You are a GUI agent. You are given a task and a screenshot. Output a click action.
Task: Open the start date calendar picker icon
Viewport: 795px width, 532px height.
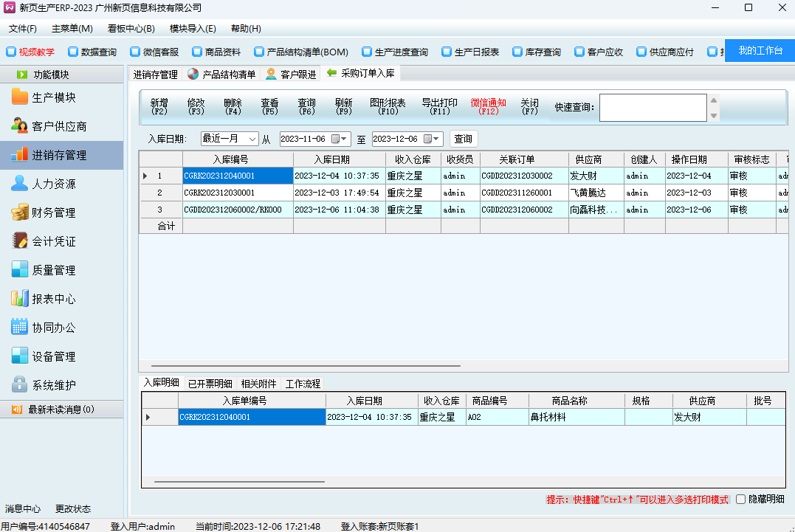point(335,139)
